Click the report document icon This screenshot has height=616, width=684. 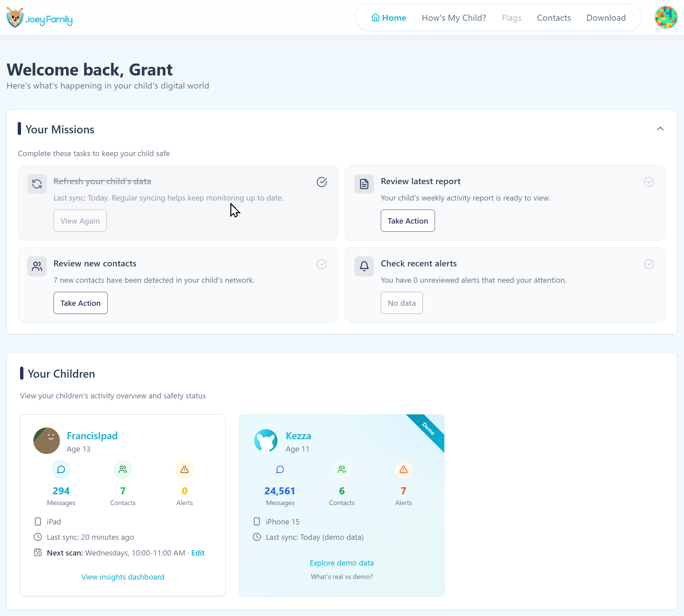[x=364, y=184]
